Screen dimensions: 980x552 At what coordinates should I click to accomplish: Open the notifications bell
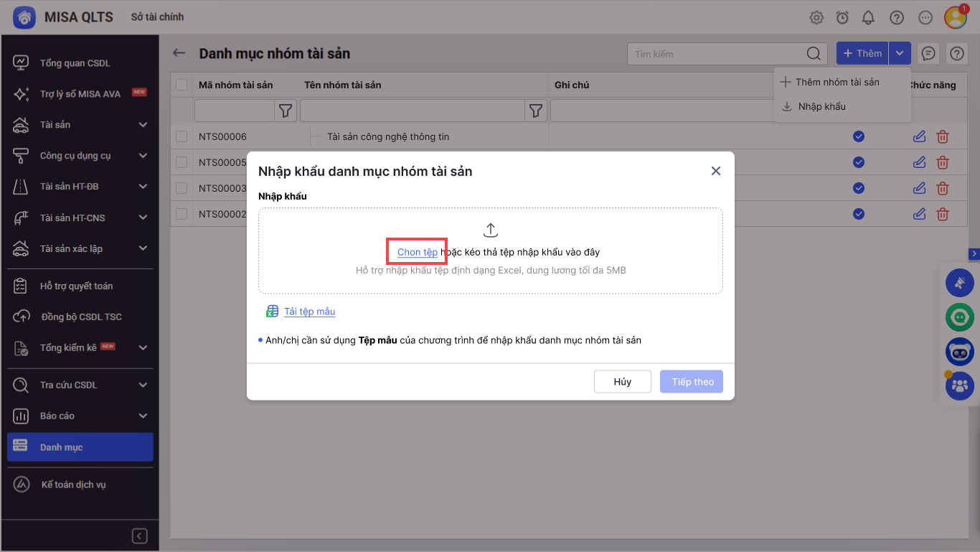pyautogui.click(x=868, y=18)
